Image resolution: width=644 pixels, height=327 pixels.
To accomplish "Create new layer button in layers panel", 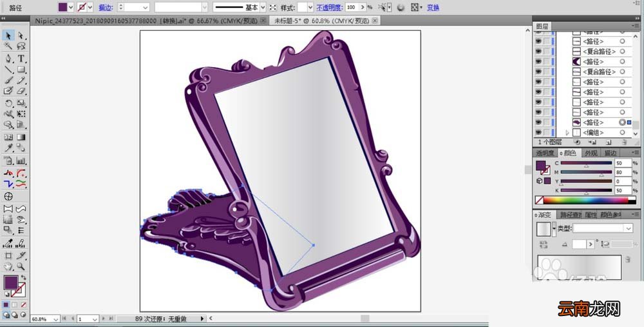I will point(609,143).
